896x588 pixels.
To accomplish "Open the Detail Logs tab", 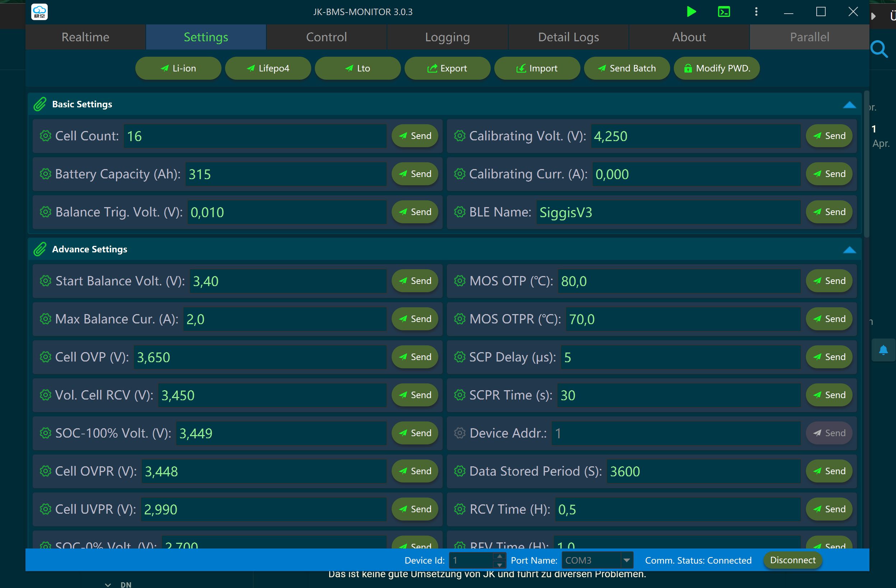I will point(569,37).
